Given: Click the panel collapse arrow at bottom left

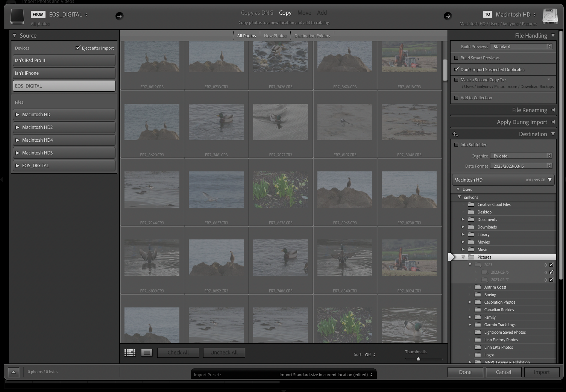Looking at the screenshot, I should click(x=14, y=372).
